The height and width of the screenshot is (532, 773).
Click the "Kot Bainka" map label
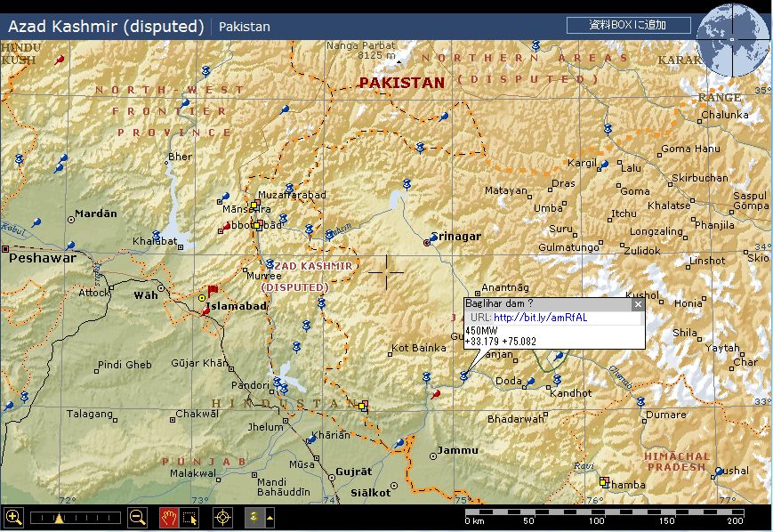coord(419,348)
